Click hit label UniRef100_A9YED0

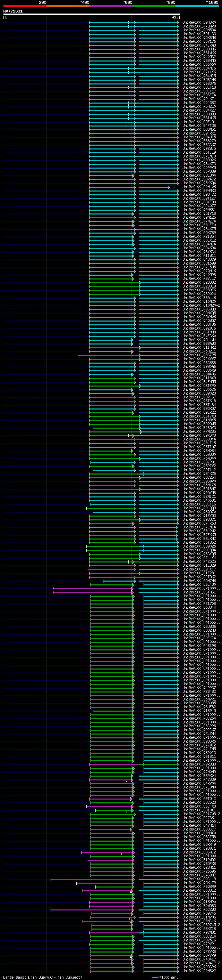pos(199,202)
